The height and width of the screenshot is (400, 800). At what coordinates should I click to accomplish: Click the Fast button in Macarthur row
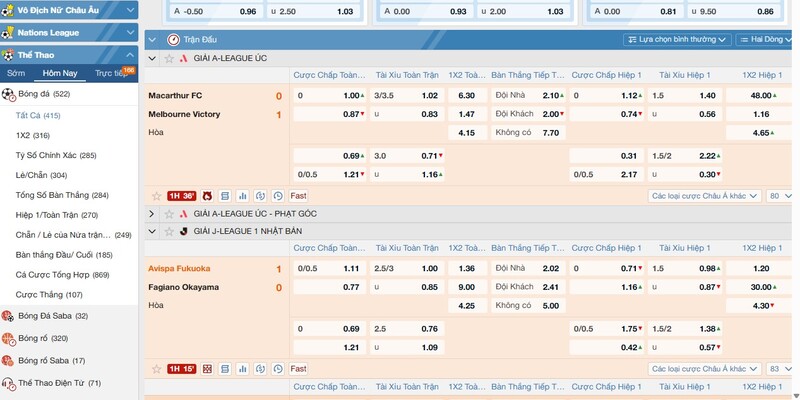pyautogui.click(x=299, y=196)
